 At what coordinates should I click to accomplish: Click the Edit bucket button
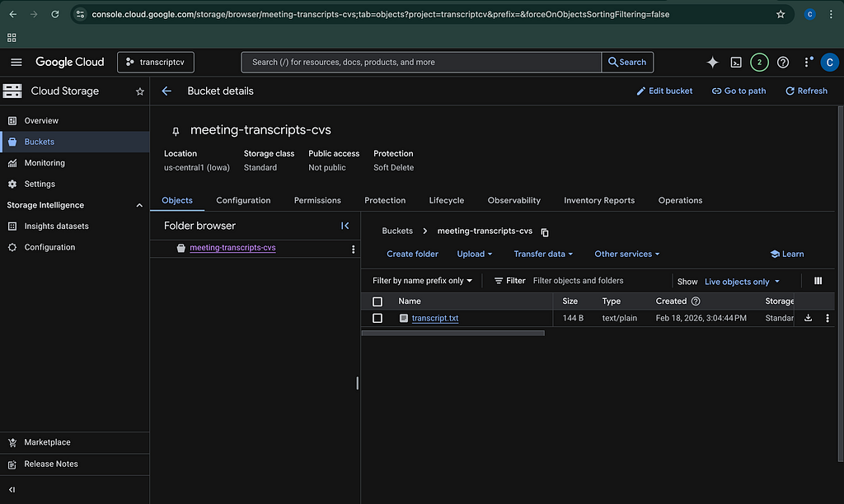(664, 91)
